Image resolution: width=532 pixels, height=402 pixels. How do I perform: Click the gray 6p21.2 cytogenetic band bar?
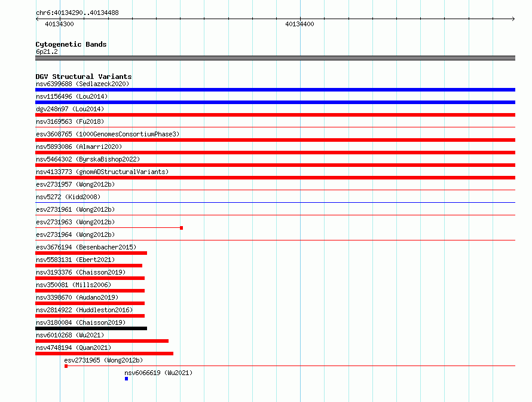click(x=275, y=58)
